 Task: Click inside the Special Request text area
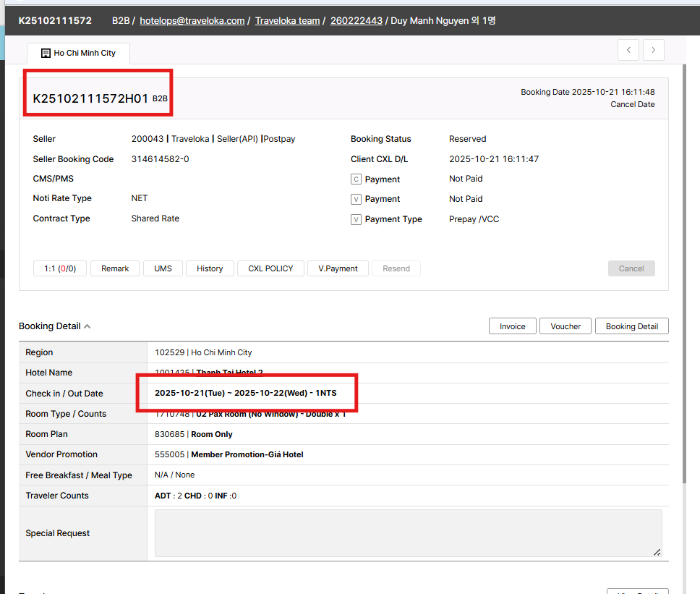[408, 533]
